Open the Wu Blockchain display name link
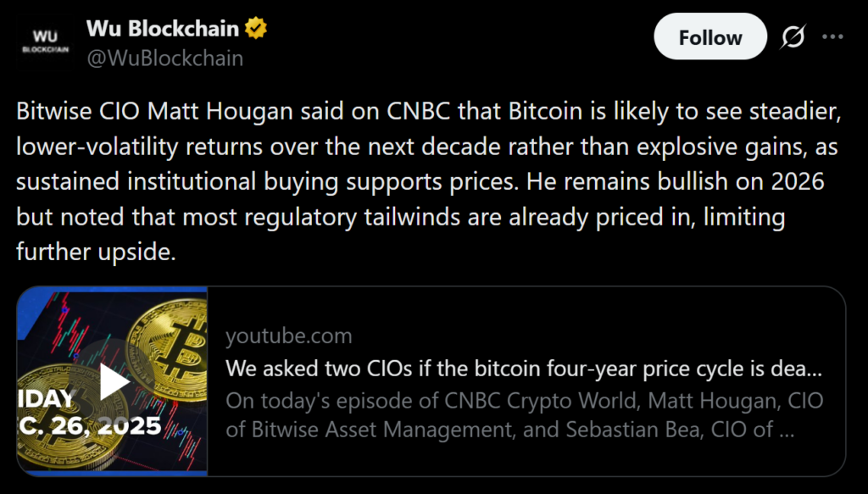This screenshot has width=868, height=494. 163,29
